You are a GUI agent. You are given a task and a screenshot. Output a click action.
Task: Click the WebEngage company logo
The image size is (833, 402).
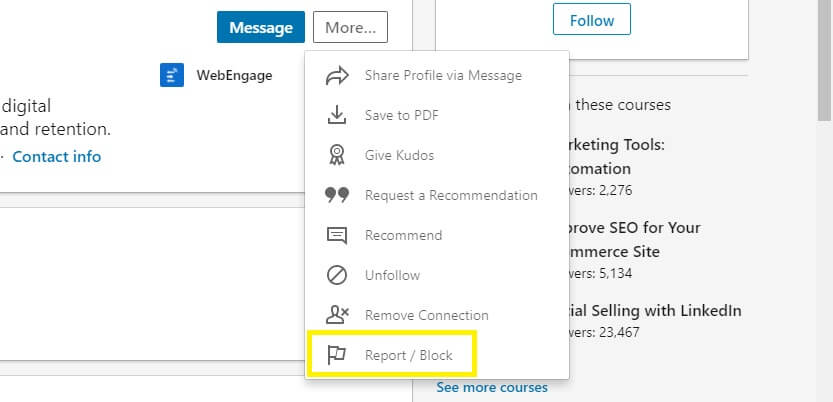172,75
